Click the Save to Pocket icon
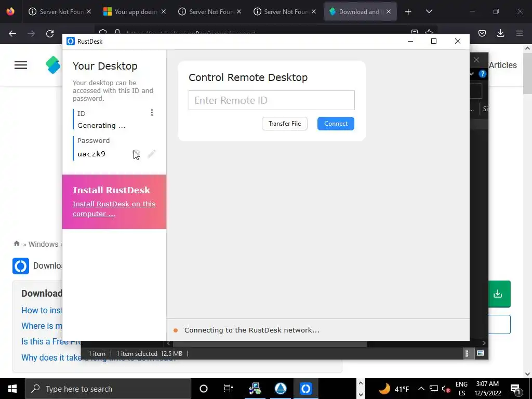Viewport: 532px width, 399px height. (x=482, y=33)
